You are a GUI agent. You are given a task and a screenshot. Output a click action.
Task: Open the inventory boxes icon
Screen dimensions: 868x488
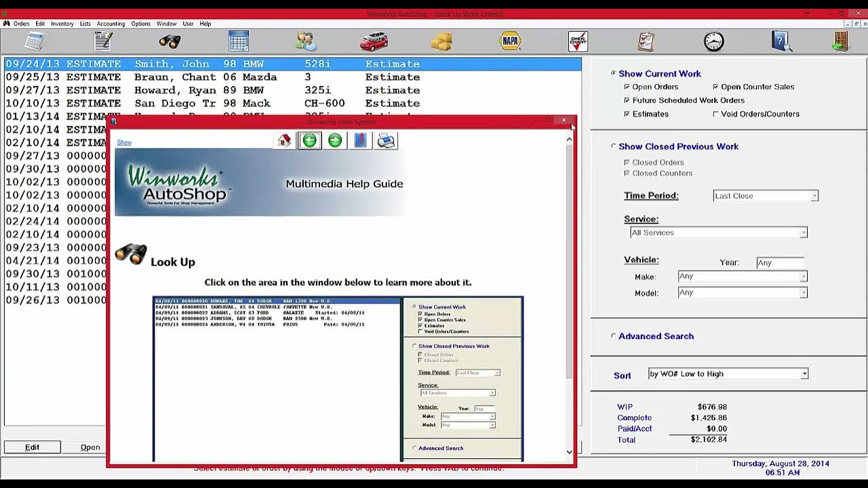(441, 41)
